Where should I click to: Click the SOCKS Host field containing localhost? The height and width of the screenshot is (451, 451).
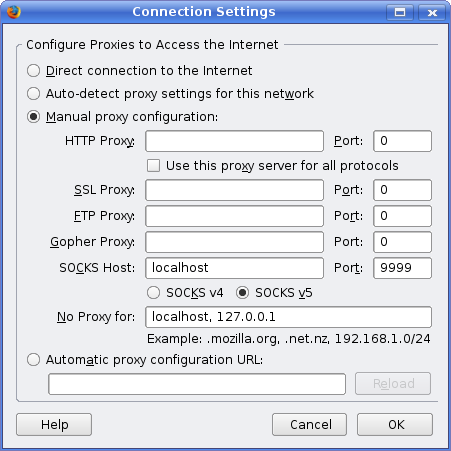pyautogui.click(x=234, y=268)
